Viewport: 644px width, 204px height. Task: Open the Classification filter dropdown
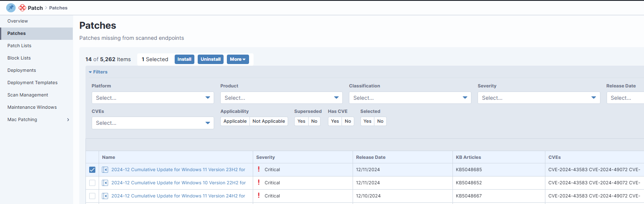pyautogui.click(x=410, y=98)
